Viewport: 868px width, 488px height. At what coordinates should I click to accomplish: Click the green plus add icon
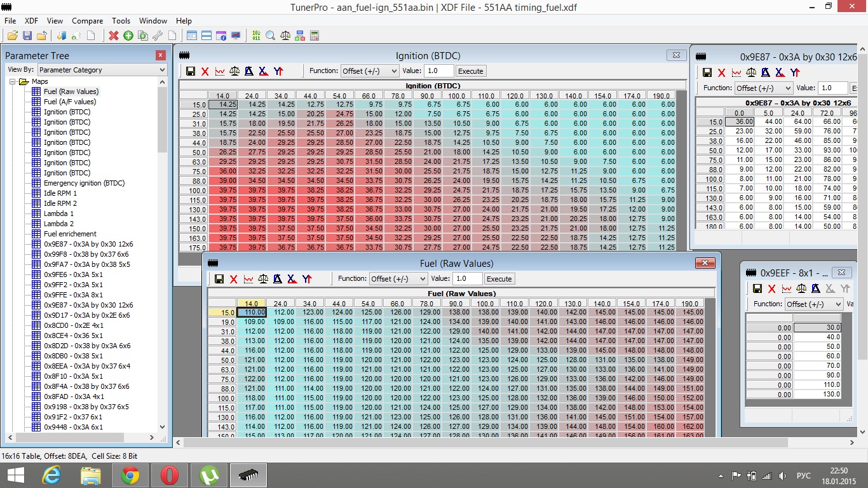pos(128,36)
